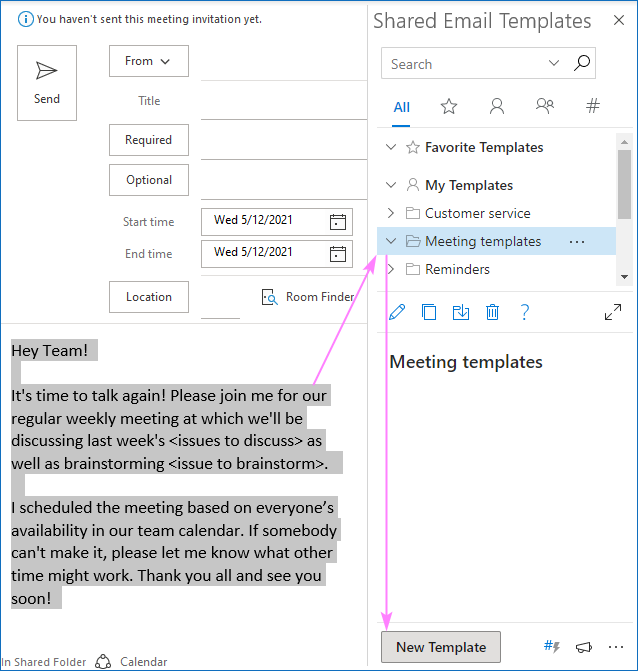Image resolution: width=638 pixels, height=671 pixels.
Task: Switch to the hashtag shortcuts tab
Action: tap(593, 106)
